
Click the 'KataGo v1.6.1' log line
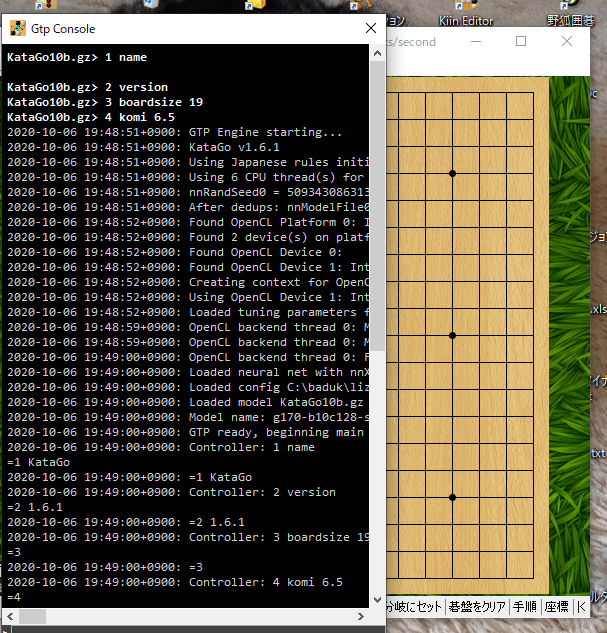tap(143, 147)
